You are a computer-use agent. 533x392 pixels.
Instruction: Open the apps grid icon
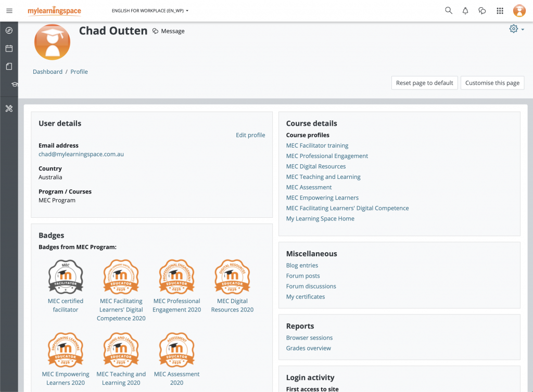click(500, 11)
